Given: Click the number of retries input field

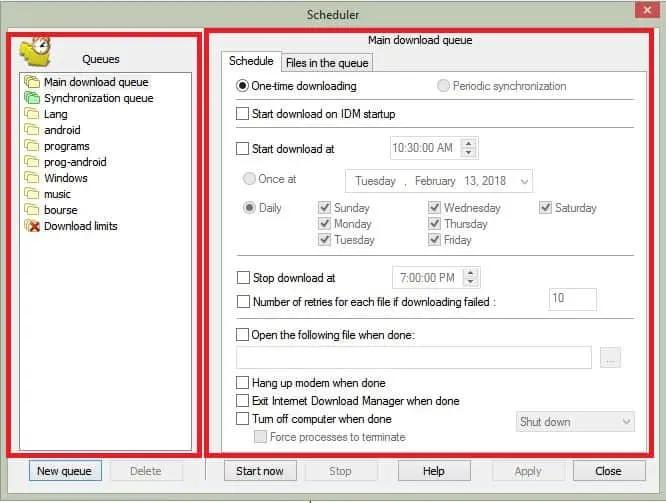Looking at the screenshot, I should pos(572,299).
